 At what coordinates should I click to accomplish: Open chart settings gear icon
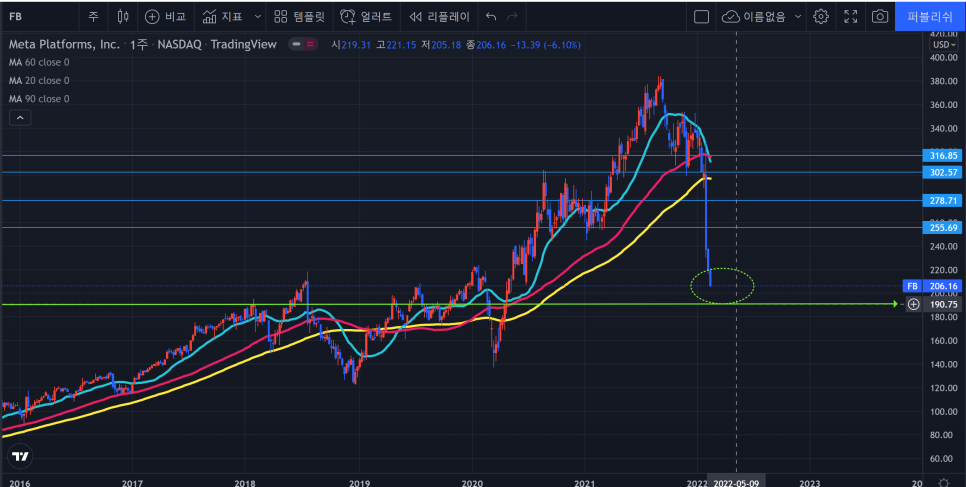(x=821, y=17)
